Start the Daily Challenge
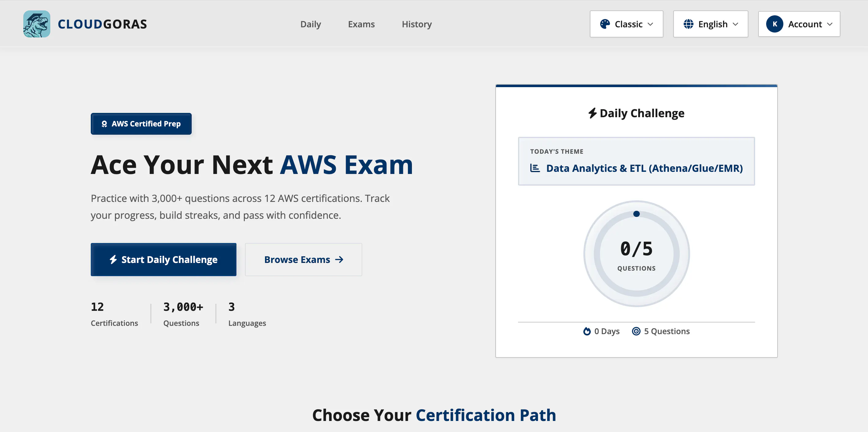The width and height of the screenshot is (868, 432). 163,260
